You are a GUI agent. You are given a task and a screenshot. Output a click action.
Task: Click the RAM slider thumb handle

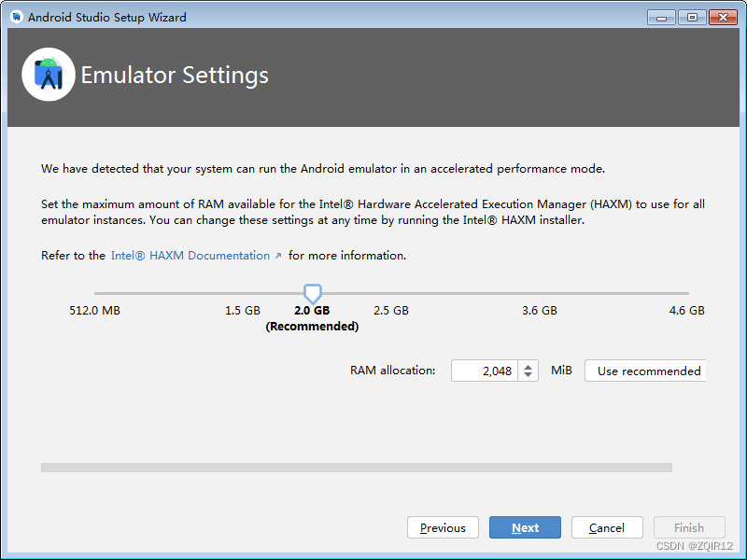coord(313,293)
